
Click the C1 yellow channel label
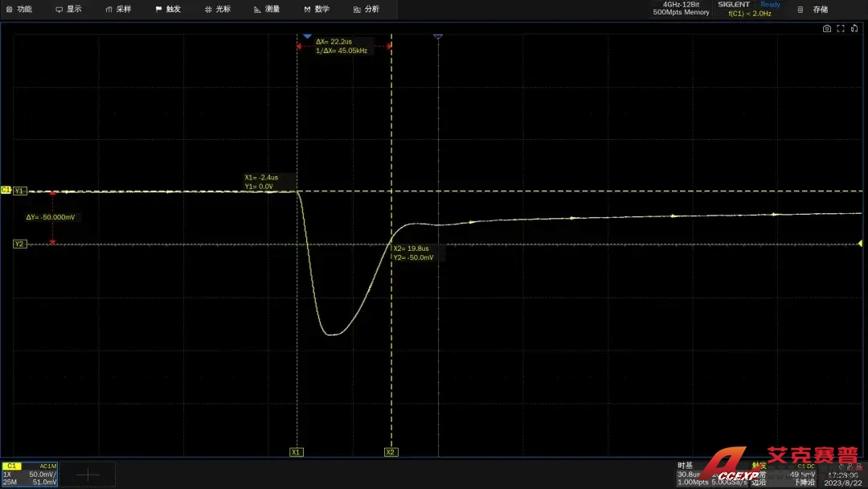point(11,466)
